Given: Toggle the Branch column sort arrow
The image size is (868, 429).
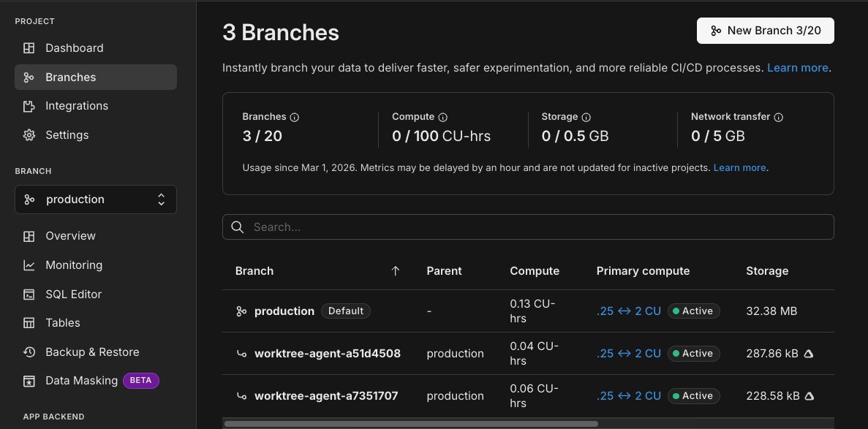Looking at the screenshot, I should [x=396, y=270].
